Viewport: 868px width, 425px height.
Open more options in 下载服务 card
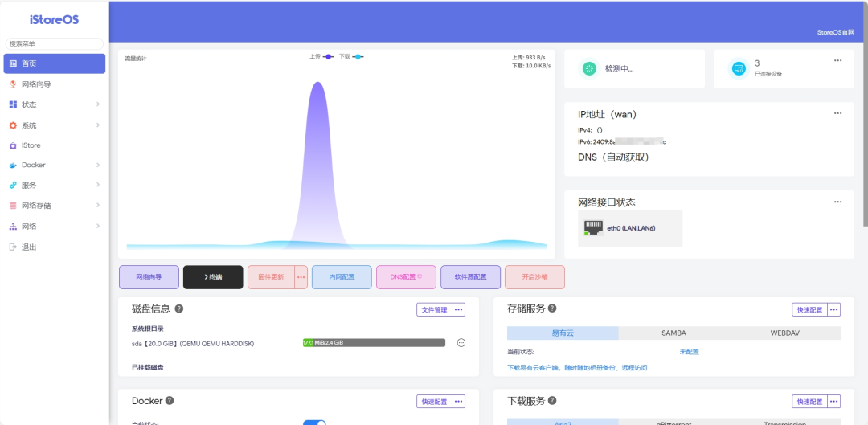coord(834,402)
